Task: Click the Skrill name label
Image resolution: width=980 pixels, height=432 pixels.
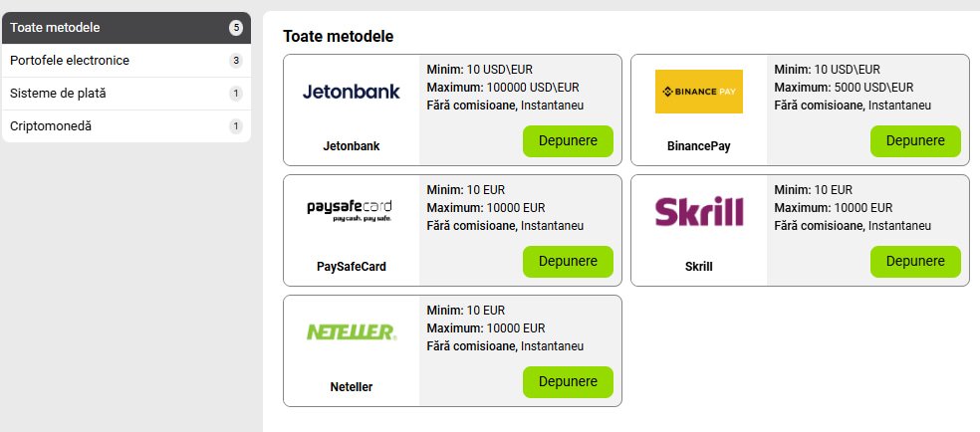Action: [698, 267]
